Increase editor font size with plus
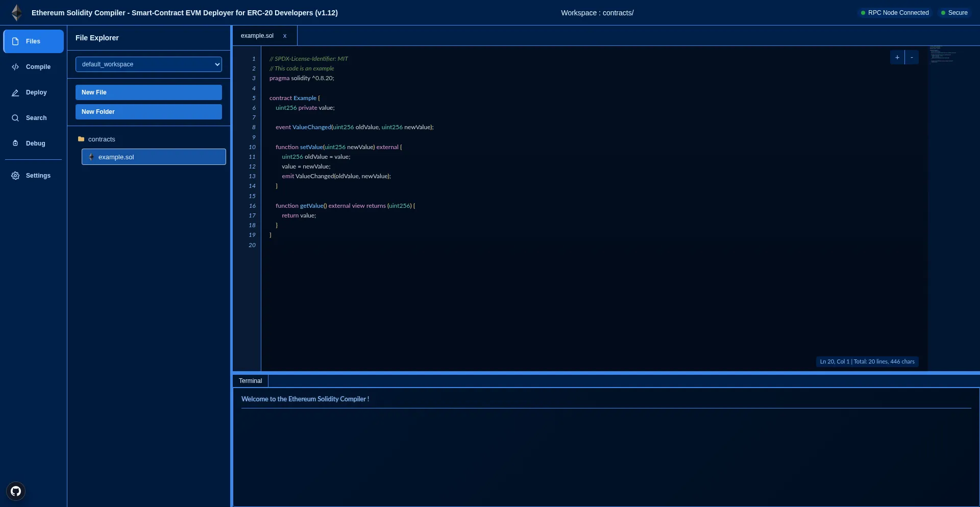 pos(897,57)
